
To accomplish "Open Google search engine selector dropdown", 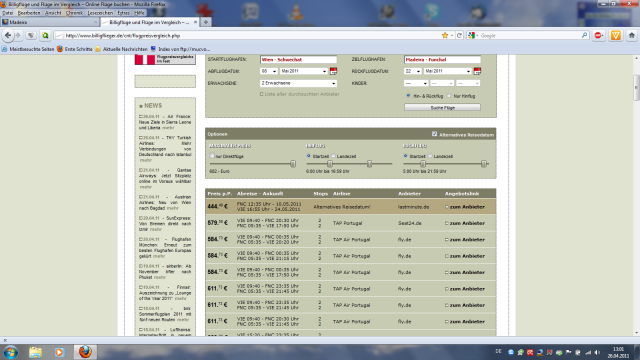I will [x=473, y=36].
